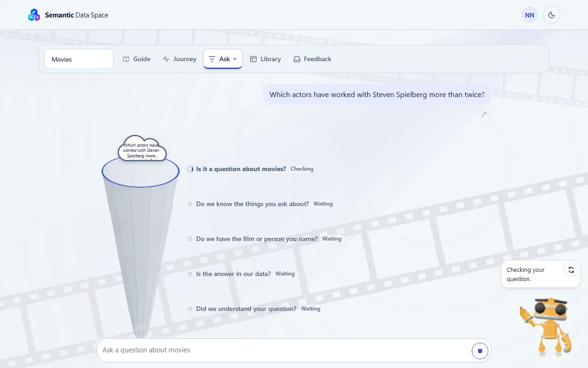The width and height of the screenshot is (588, 368).
Task: Click the filter lines icon on Ask
Action: tap(212, 59)
